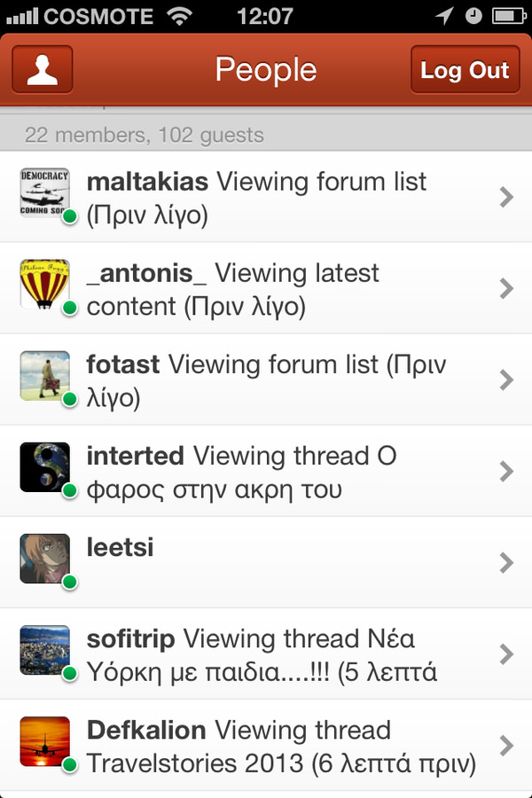This screenshot has width=532, height=798.
Task: Tap _antonis_ hot air balloon avatar
Action: 44,284
